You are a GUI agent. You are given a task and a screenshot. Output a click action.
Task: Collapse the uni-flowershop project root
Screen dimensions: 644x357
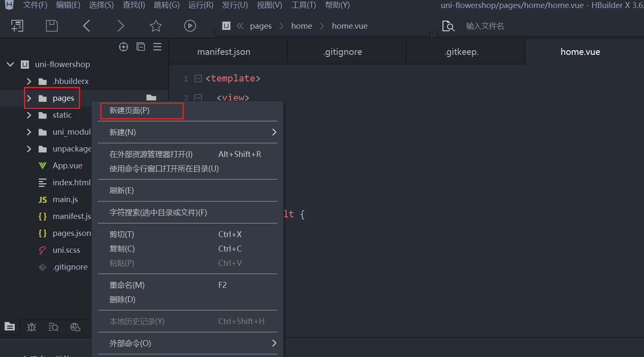coord(11,65)
